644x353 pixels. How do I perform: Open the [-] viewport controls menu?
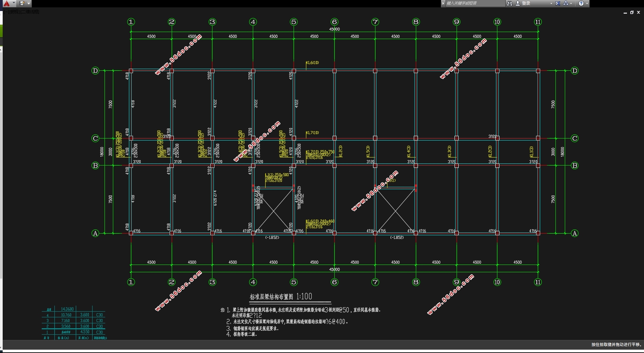pyautogui.click(x=6, y=12)
